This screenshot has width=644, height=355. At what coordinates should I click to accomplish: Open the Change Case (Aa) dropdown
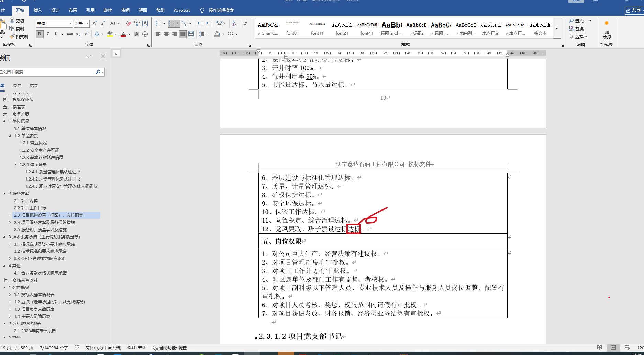(x=115, y=23)
